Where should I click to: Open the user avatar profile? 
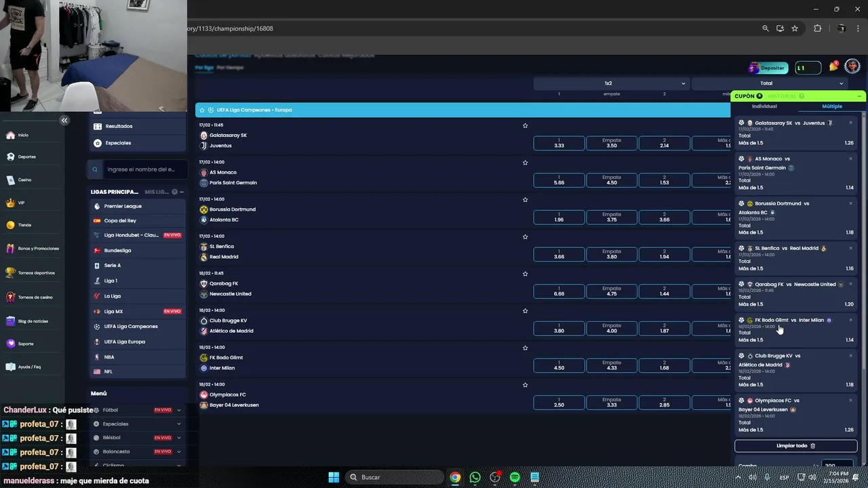[x=852, y=66]
